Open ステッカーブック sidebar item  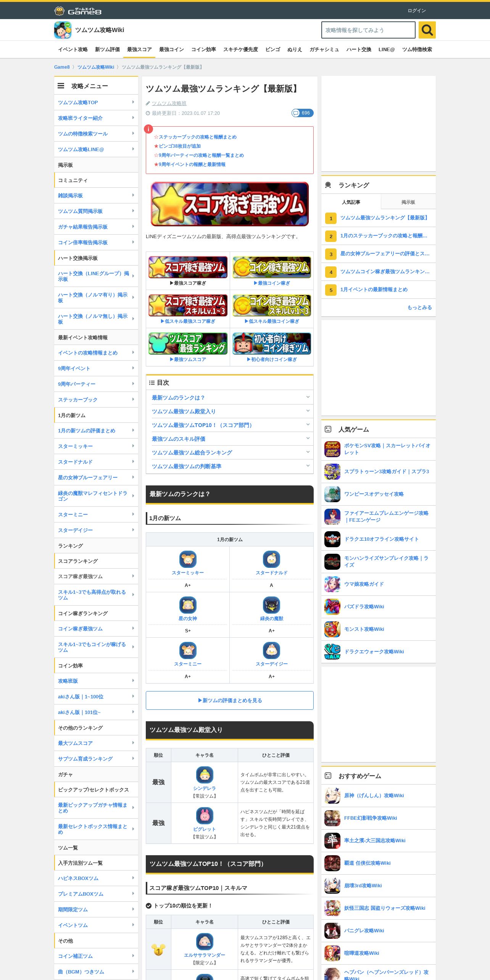point(96,400)
